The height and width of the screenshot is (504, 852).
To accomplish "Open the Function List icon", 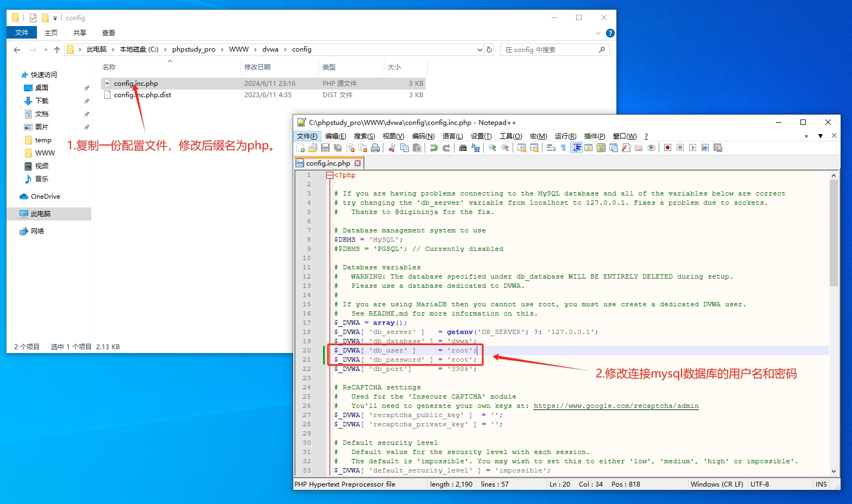I will pyautogui.click(x=626, y=148).
